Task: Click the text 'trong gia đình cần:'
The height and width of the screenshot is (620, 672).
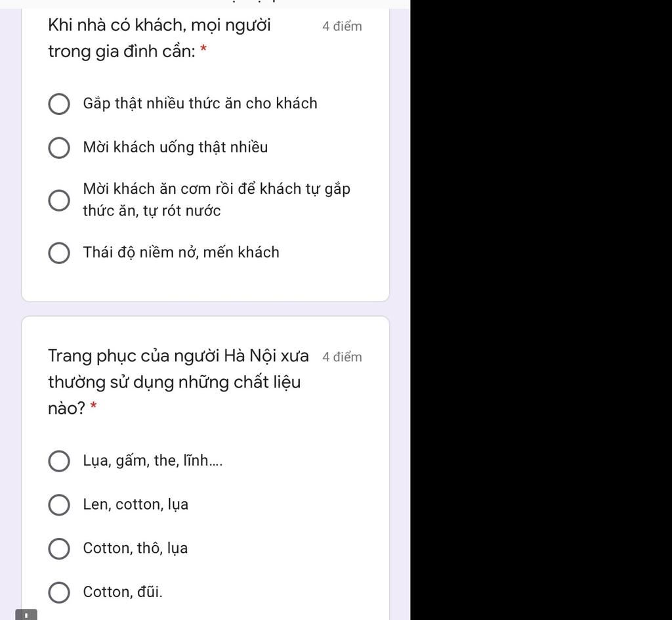Action: tap(121, 51)
